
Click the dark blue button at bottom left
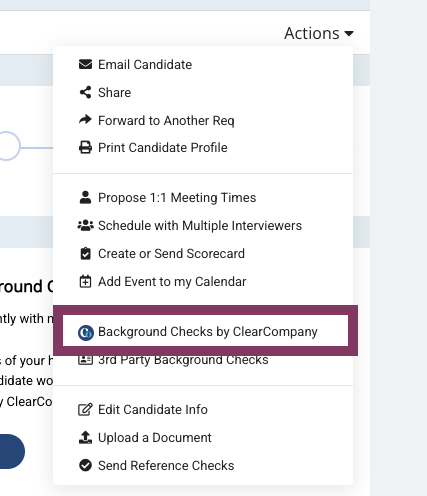click(x=12, y=451)
